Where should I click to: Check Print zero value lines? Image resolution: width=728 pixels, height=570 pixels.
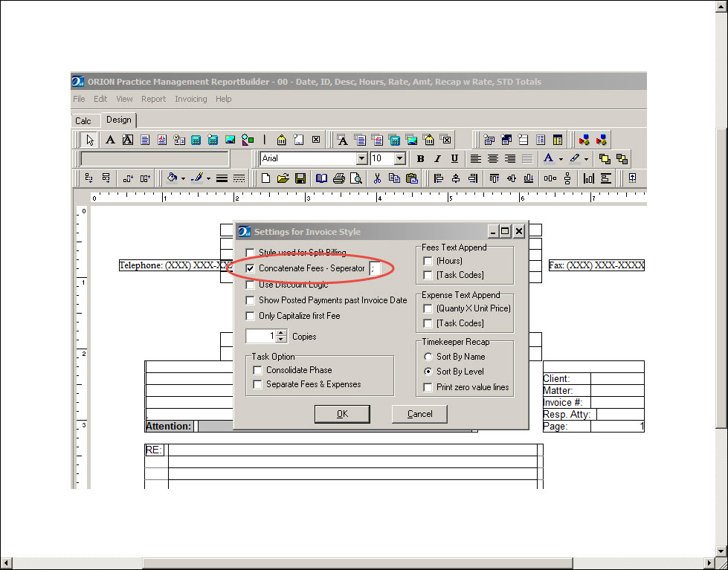tap(428, 387)
